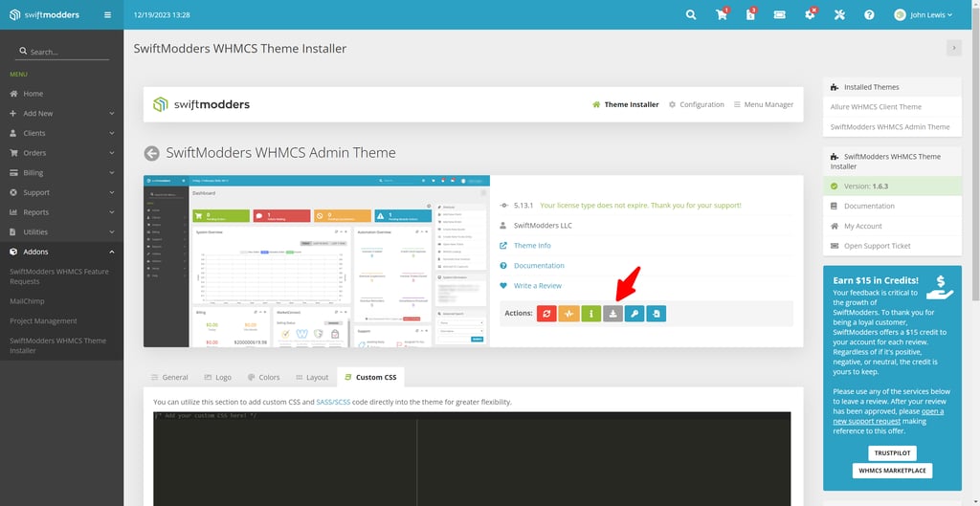Click the blue key license button
This screenshot has width=980, height=506.
(635, 313)
